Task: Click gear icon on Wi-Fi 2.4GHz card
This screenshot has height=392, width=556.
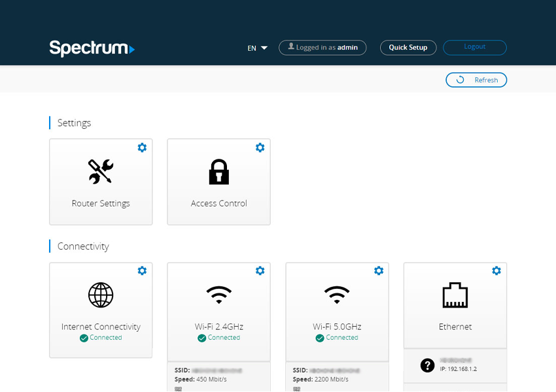Action: coord(260,271)
